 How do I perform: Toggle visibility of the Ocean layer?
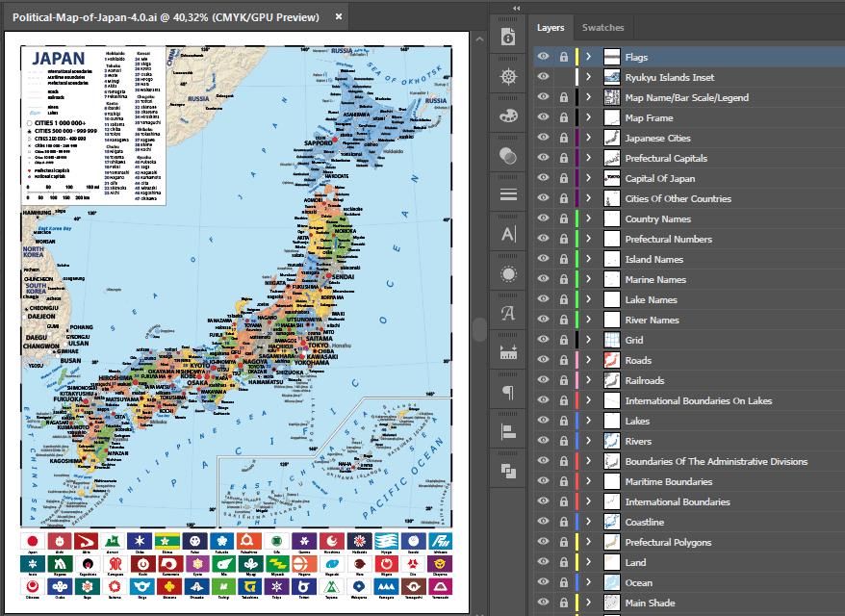544,582
